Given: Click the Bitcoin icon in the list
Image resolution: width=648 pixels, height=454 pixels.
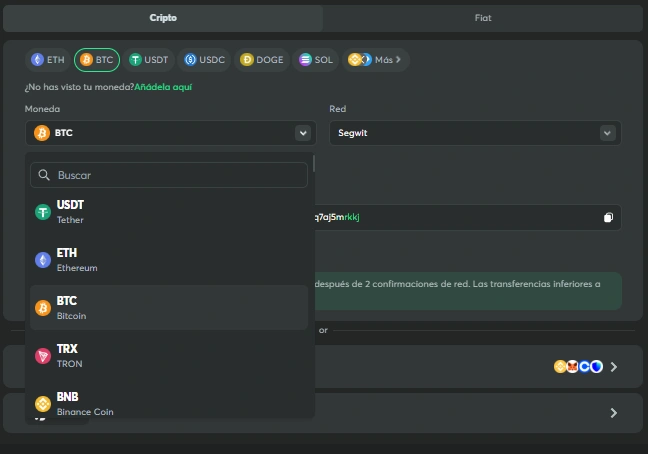Looking at the screenshot, I should (x=43, y=308).
